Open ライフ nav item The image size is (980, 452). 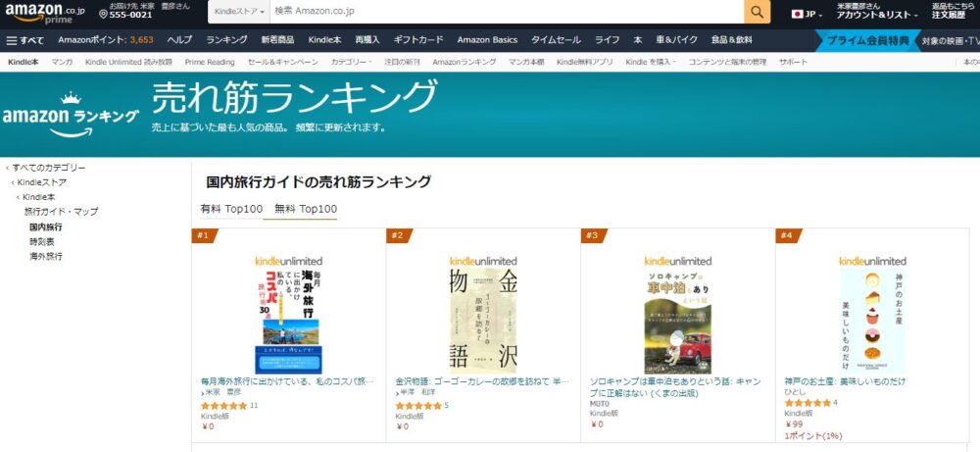[x=608, y=40]
